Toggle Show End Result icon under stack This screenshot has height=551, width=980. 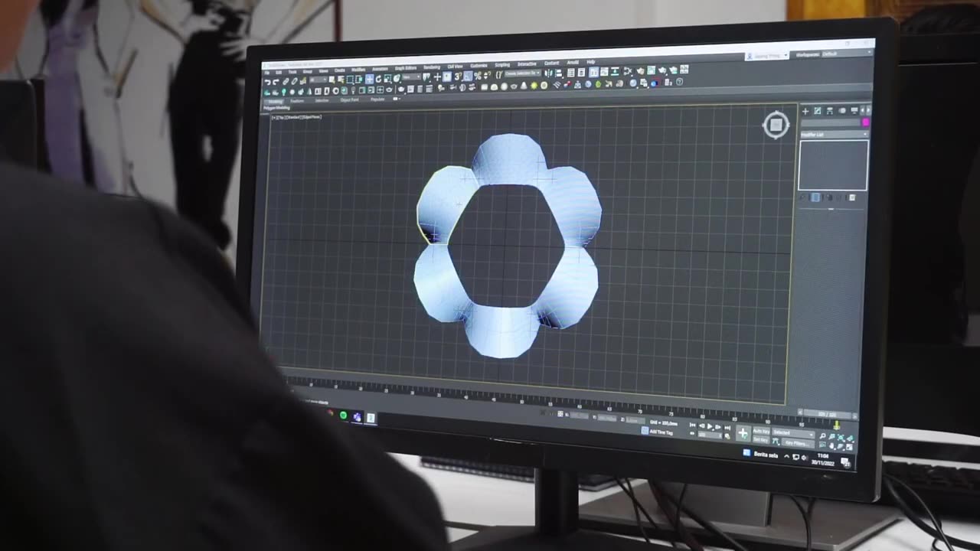coord(815,197)
